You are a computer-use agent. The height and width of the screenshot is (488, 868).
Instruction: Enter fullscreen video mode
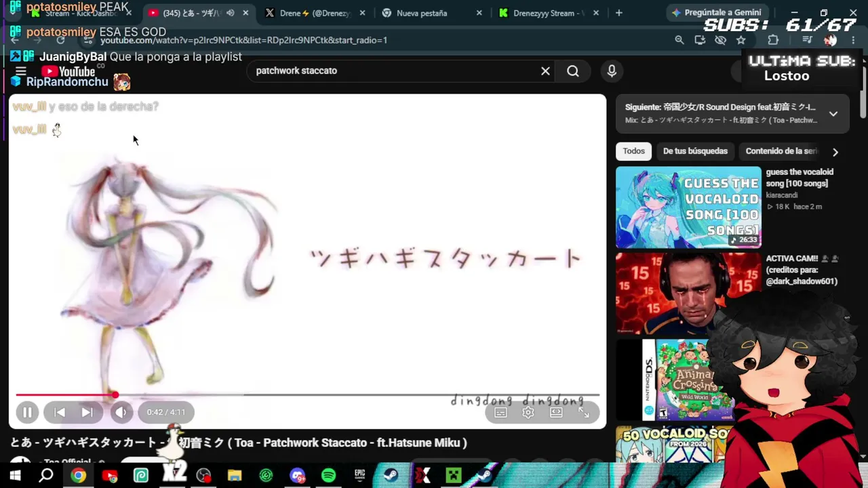click(x=583, y=413)
